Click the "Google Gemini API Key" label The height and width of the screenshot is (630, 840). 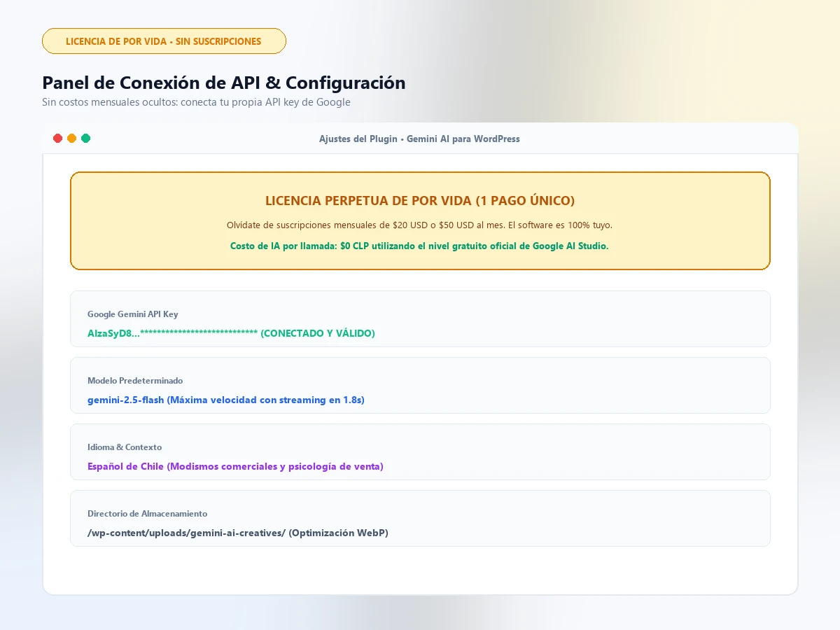pyautogui.click(x=133, y=314)
